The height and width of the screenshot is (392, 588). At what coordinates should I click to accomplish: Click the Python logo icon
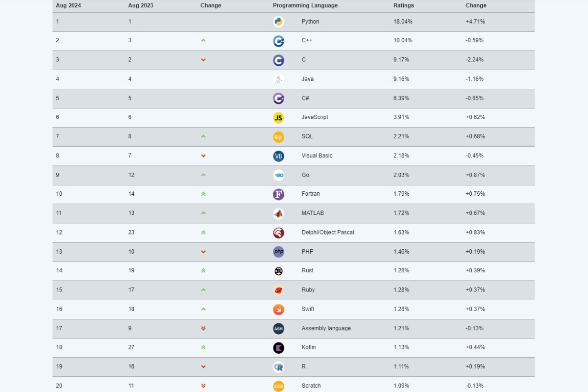tap(278, 22)
